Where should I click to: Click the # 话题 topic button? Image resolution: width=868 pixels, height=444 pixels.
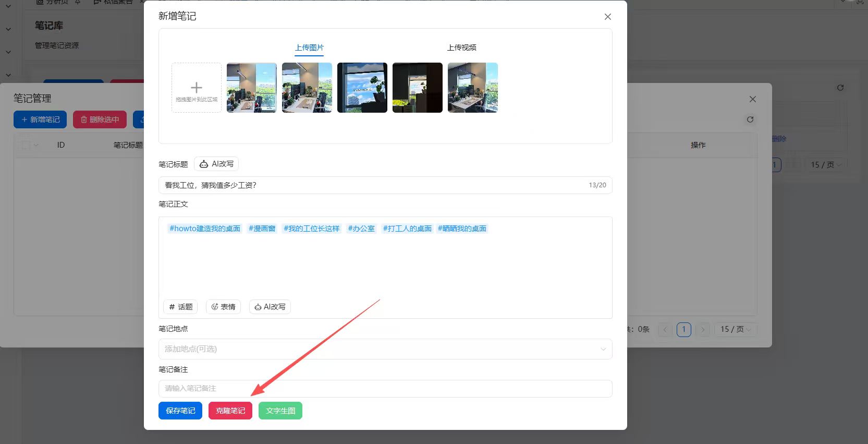pyautogui.click(x=180, y=307)
